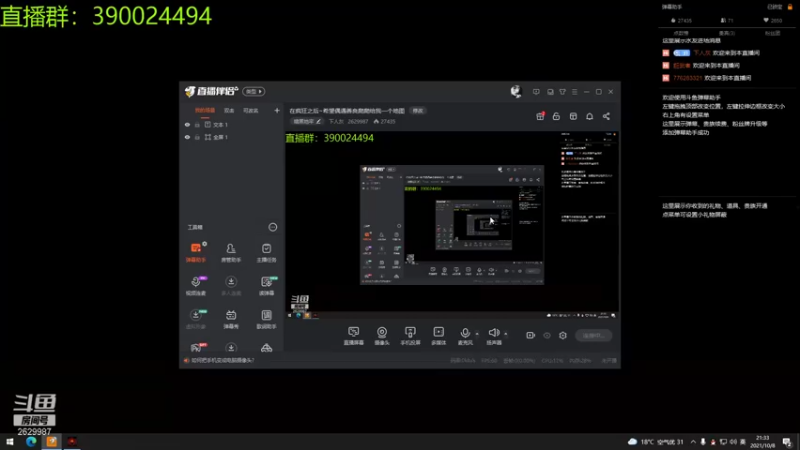
Task: Open the gift box icon with red badge
Action: pyautogui.click(x=540, y=116)
